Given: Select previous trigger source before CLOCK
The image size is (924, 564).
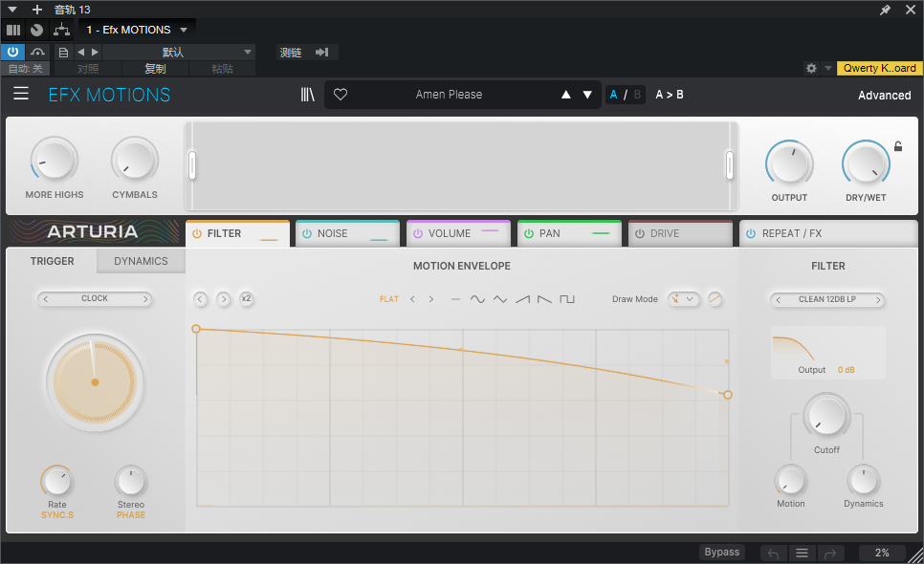Looking at the screenshot, I should pos(45,299).
